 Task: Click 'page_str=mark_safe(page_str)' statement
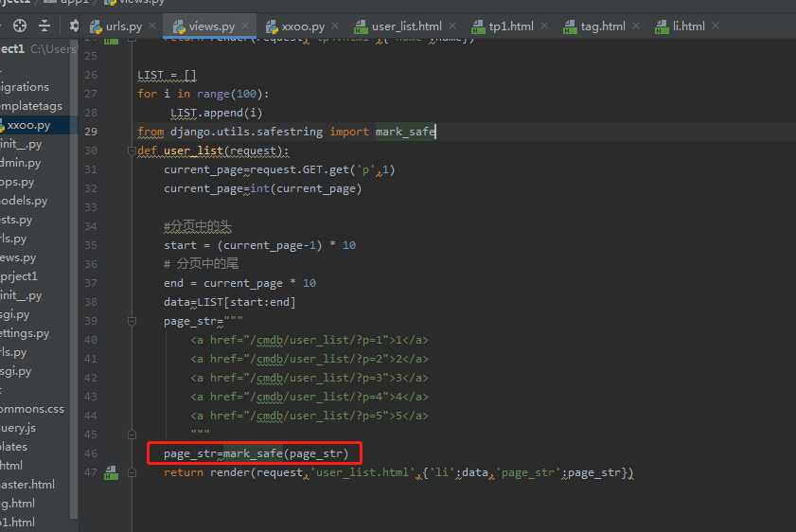click(x=256, y=453)
